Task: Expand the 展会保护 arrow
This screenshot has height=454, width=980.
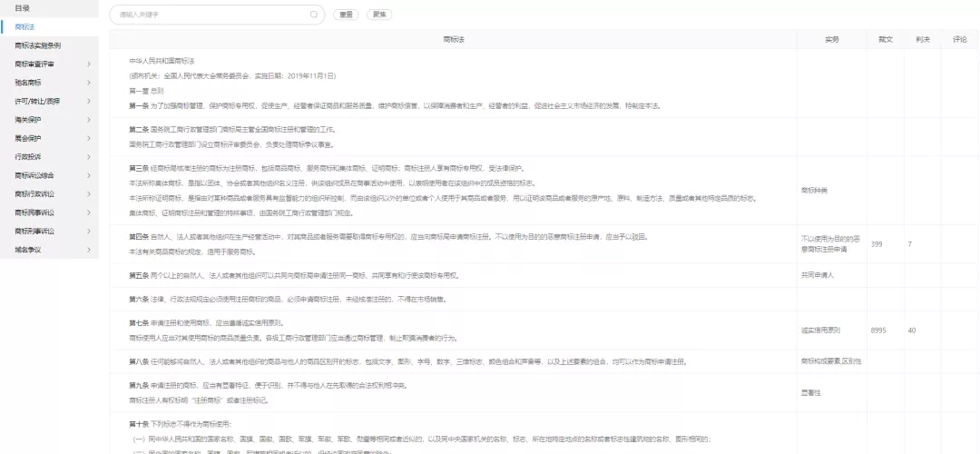Action: tap(89, 138)
